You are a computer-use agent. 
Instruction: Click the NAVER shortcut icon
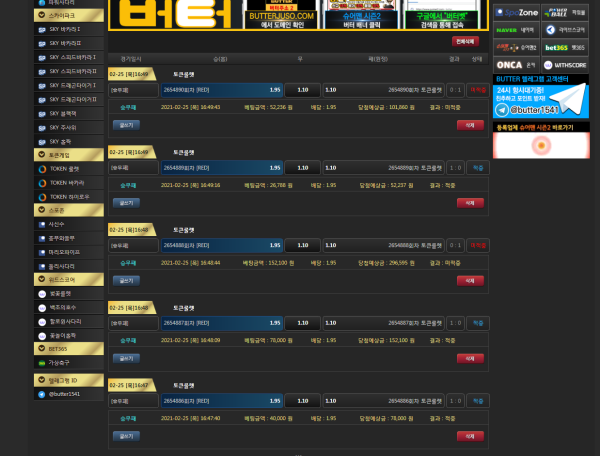point(516,30)
